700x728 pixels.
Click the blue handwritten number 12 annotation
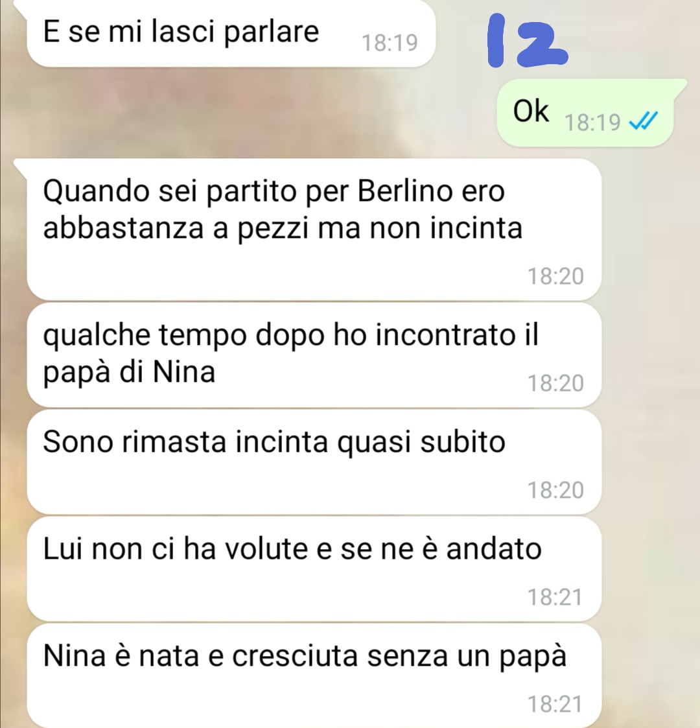pos(528,40)
